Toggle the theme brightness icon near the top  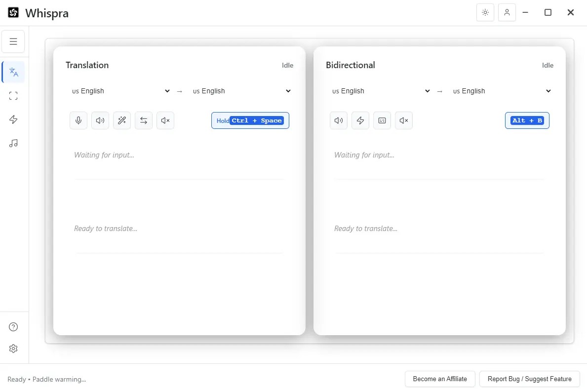pos(485,12)
